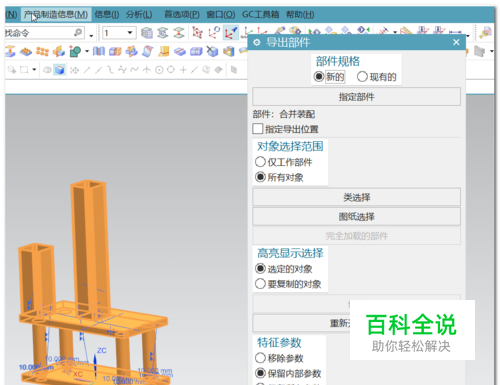Expand the dropdown beside gray solid body icon
The image size is (500, 385).
point(491,52)
